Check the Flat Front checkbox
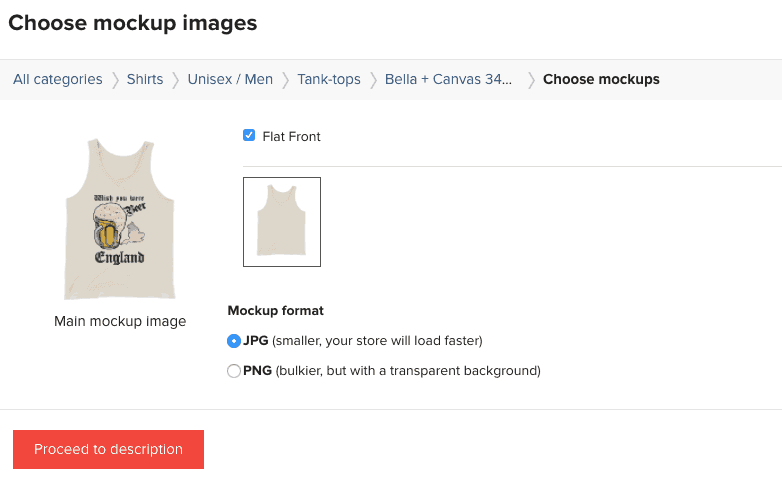 [249, 135]
